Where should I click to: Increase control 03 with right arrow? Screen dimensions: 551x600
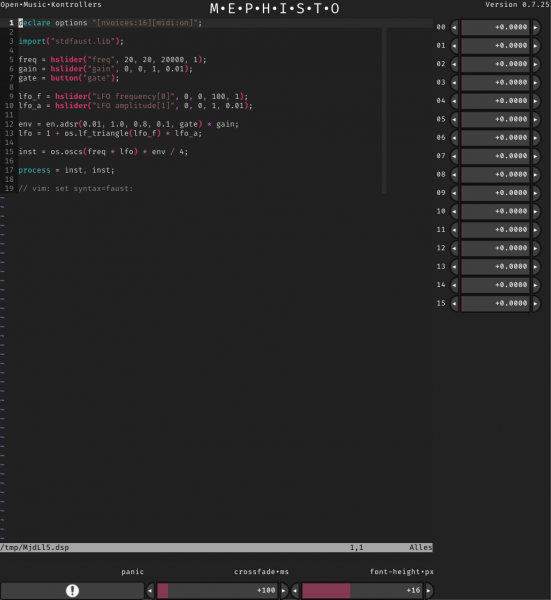536,82
